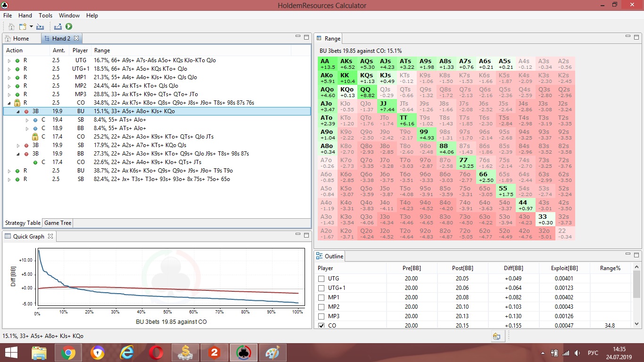Viewport: 644px width, 362px height.
Task: Minimize the Quick Graph panel
Action: (297, 234)
